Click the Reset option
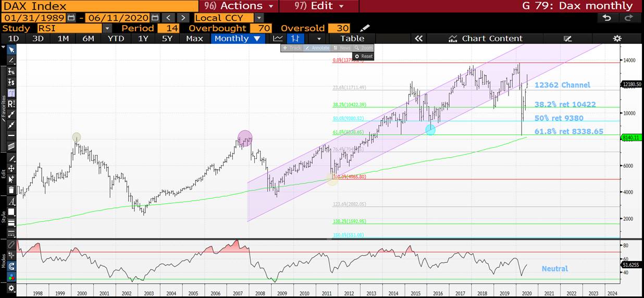 point(364,56)
